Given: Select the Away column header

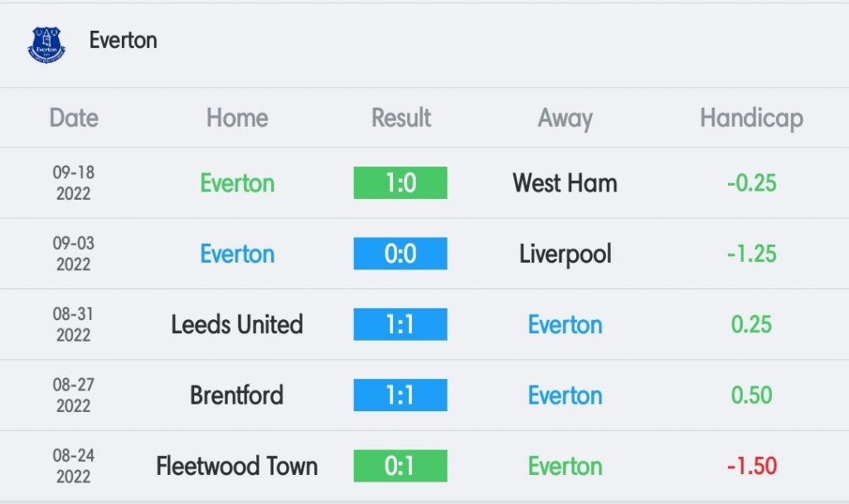Looking at the screenshot, I should (x=565, y=119).
